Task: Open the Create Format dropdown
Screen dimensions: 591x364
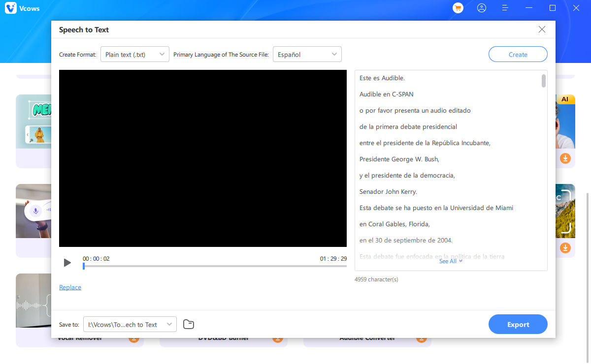Action: pos(135,55)
